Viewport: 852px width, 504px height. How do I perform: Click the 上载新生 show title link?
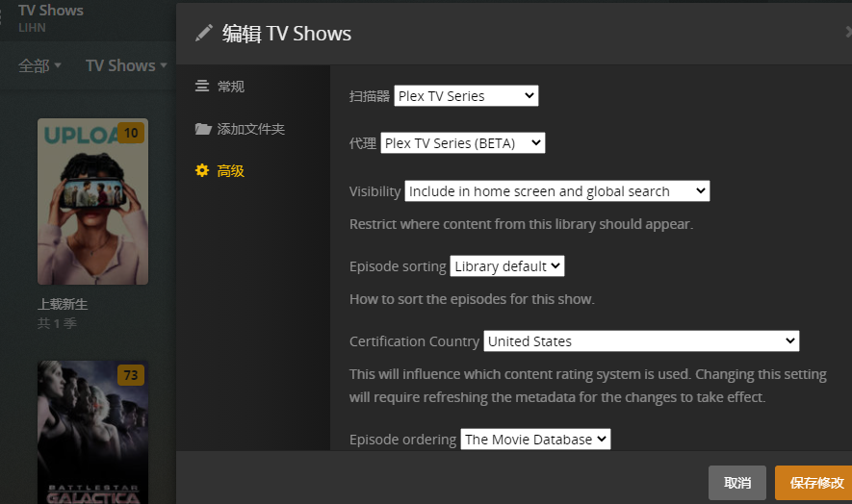click(63, 304)
